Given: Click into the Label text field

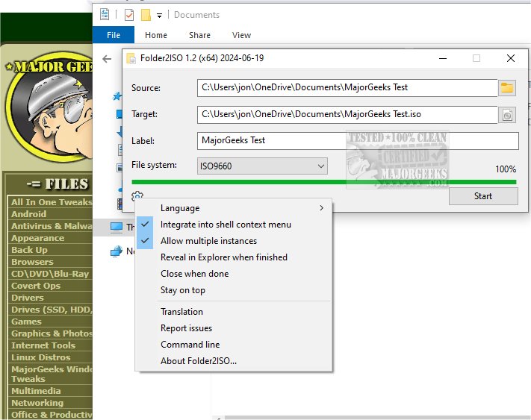Looking at the screenshot, I should (358, 141).
